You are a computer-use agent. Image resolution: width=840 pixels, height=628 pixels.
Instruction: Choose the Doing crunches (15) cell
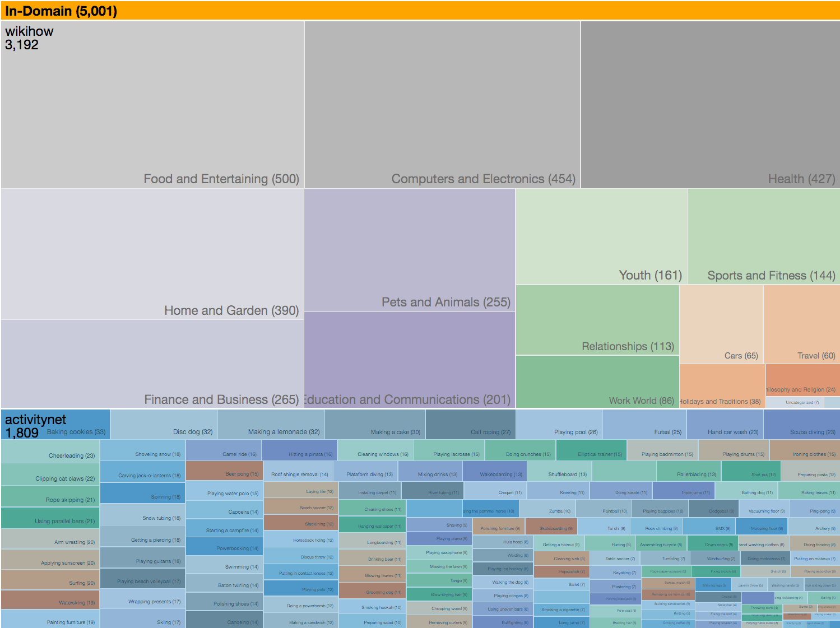[520, 450]
